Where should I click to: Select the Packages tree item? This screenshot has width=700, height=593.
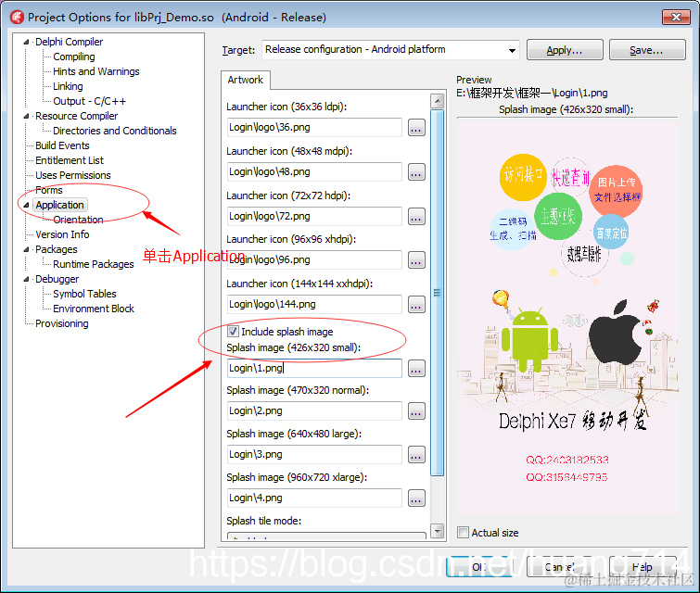(57, 249)
